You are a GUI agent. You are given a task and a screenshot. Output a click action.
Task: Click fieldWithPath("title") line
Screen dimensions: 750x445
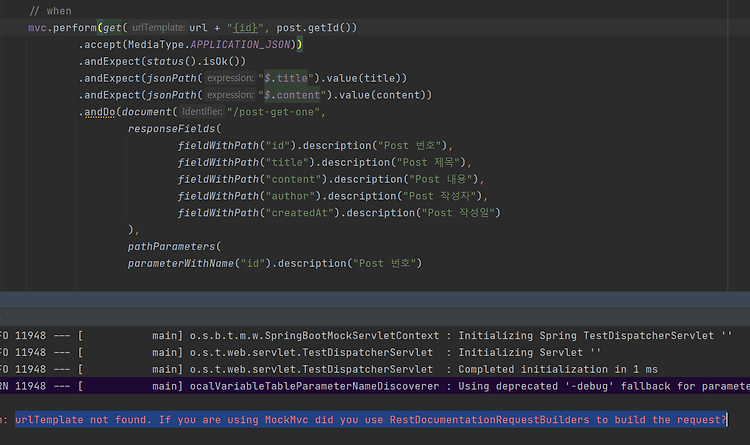tap(324, 162)
